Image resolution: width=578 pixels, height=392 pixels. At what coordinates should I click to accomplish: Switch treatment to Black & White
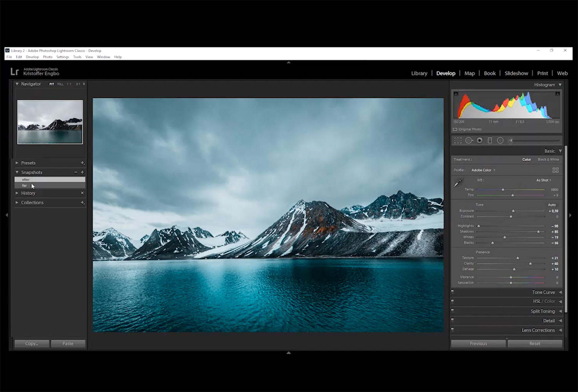pyautogui.click(x=548, y=160)
